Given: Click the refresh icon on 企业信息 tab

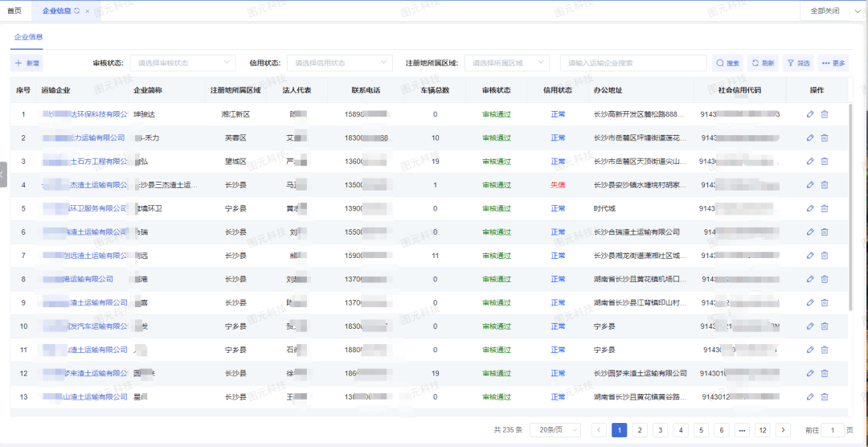Looking at the screenshot, I should [76, 11].
